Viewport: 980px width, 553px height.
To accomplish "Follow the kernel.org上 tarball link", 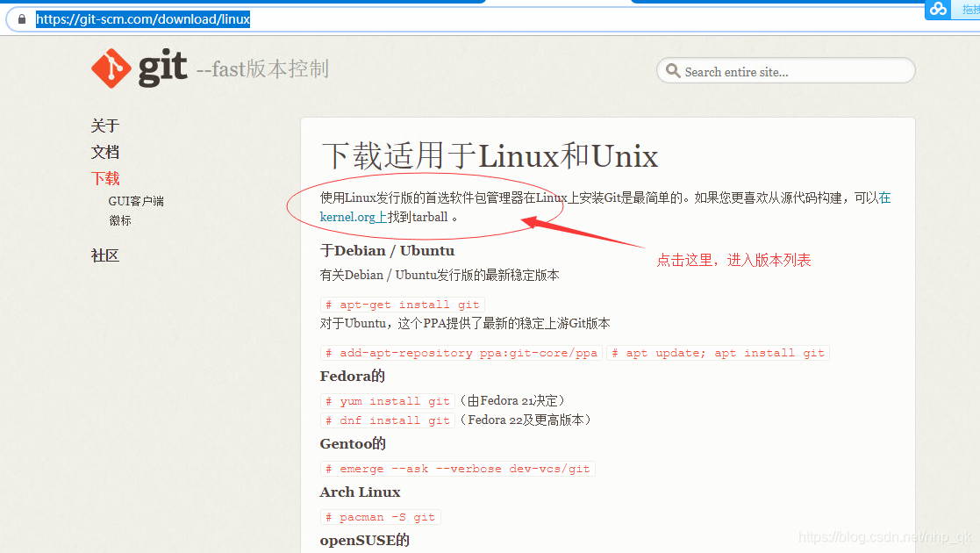I will point(354,217).
